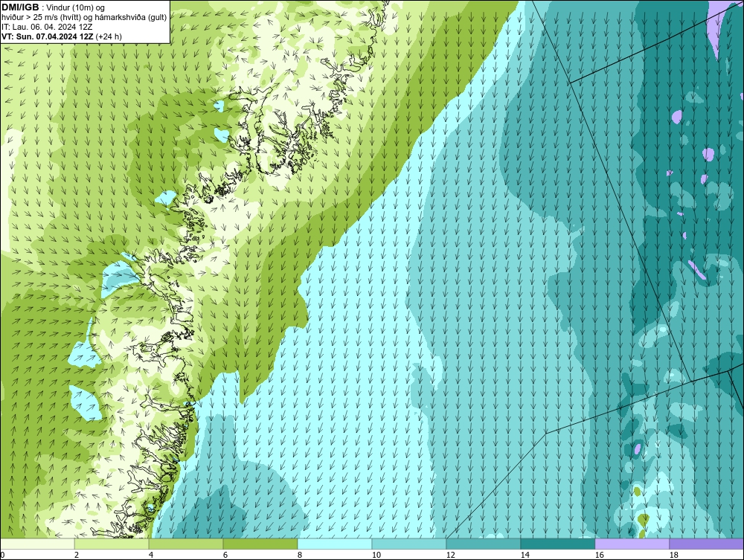The width and height of the screenshot is (744, 560).
Task: Click the legend label '4'
Action: click(151, 555)
